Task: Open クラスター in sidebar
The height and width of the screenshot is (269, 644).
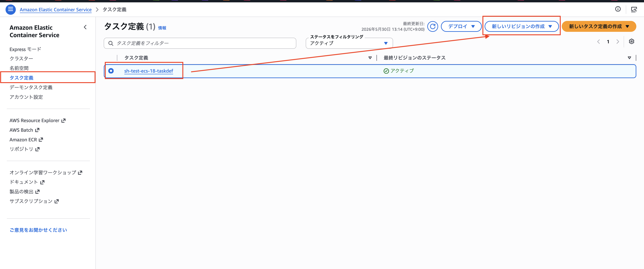Action: point(21,59)
